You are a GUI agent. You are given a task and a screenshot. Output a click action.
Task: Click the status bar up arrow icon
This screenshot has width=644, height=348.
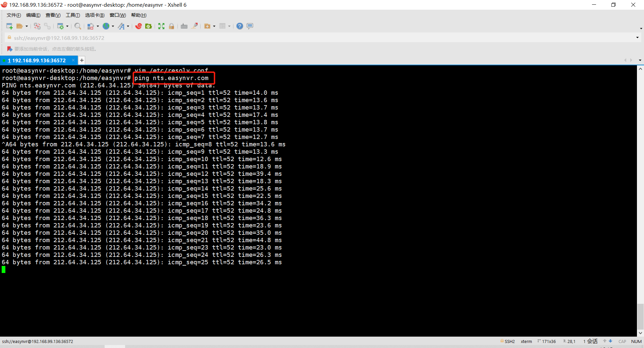coord(605,341)
